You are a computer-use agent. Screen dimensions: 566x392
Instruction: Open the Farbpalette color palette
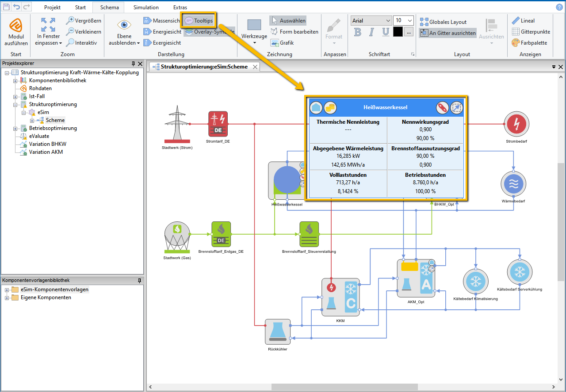[529, 43]
